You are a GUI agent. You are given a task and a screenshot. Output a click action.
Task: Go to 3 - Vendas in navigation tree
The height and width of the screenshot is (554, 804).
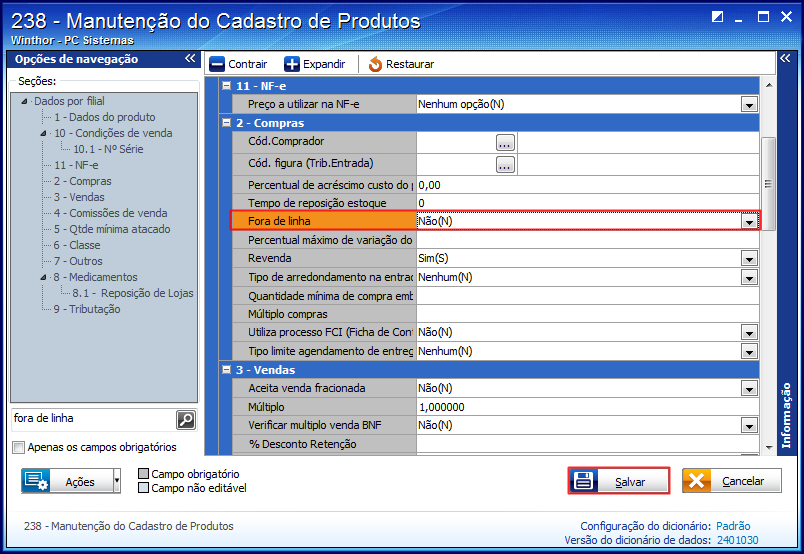coord(79,197)
